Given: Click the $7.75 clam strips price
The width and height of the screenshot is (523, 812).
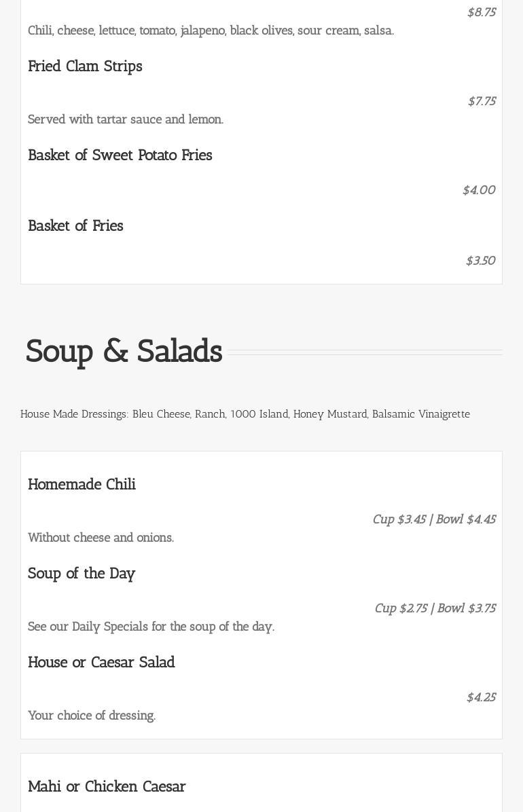Looking at the screenshot, I should [482, 101].
